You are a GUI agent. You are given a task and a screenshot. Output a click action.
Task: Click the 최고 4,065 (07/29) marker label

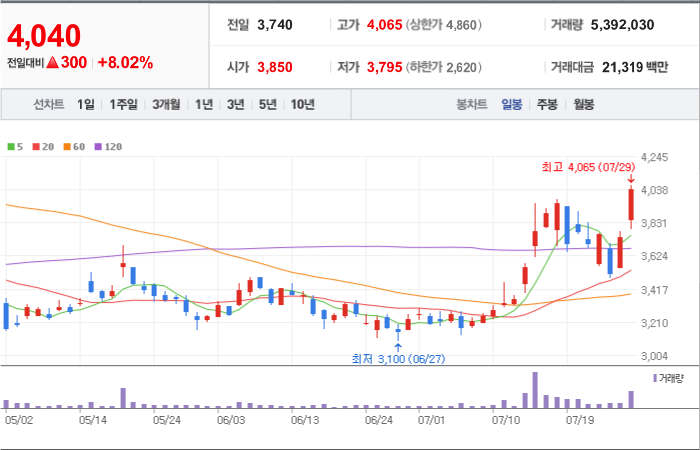pyautogui.click(x=588, y=167)
